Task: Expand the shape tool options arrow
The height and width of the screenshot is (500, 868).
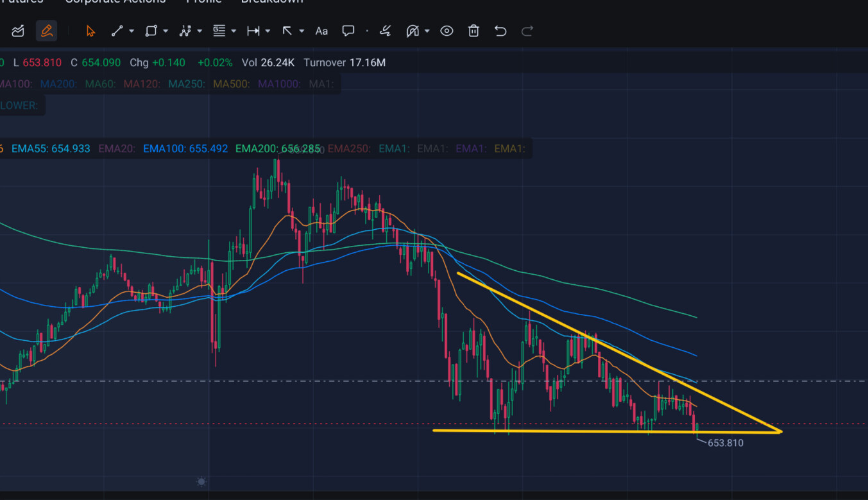Action: (166, 31)
